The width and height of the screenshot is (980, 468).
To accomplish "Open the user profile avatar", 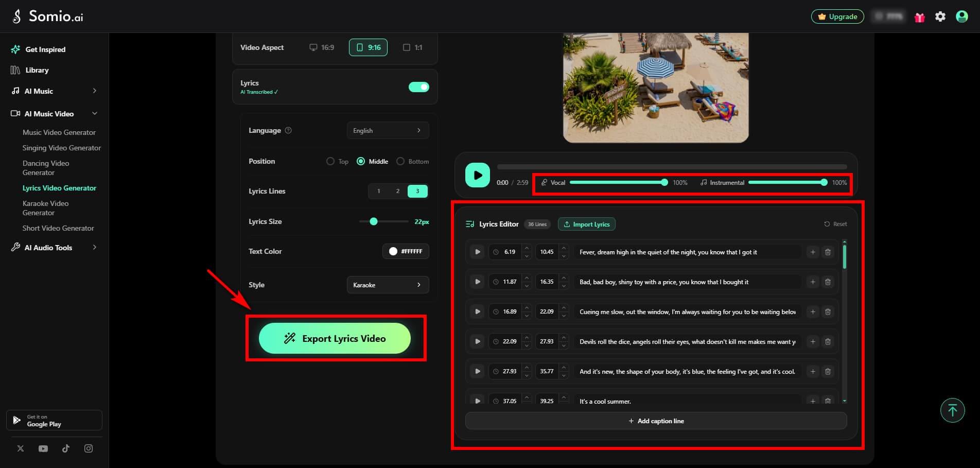I will pos(961,16).
